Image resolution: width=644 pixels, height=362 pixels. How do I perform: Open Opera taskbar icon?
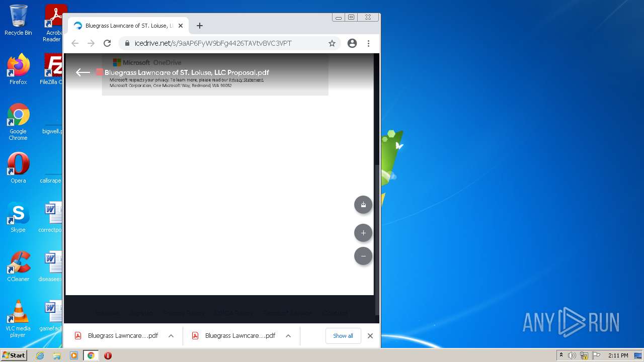(x=108, y=355)
